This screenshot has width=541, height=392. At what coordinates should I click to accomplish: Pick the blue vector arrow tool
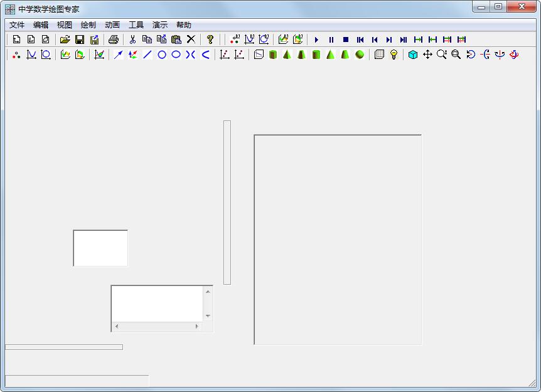(x=118, y=55)
